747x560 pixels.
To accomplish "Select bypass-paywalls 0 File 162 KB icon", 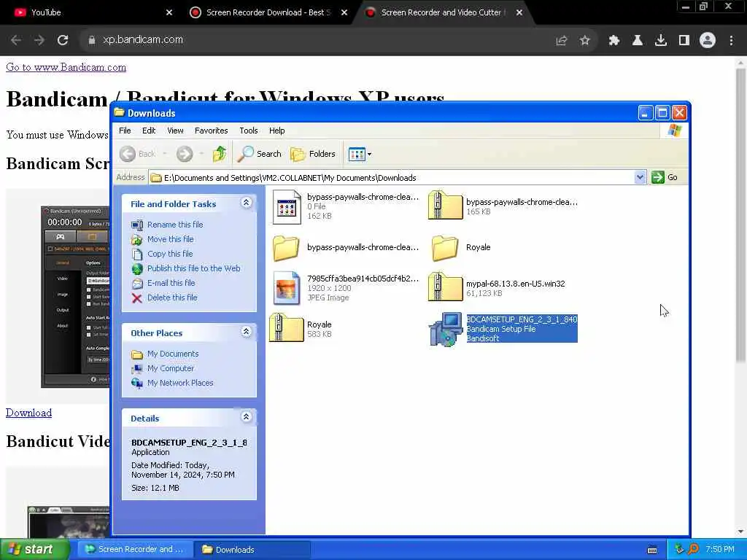I will pos(286,207).
